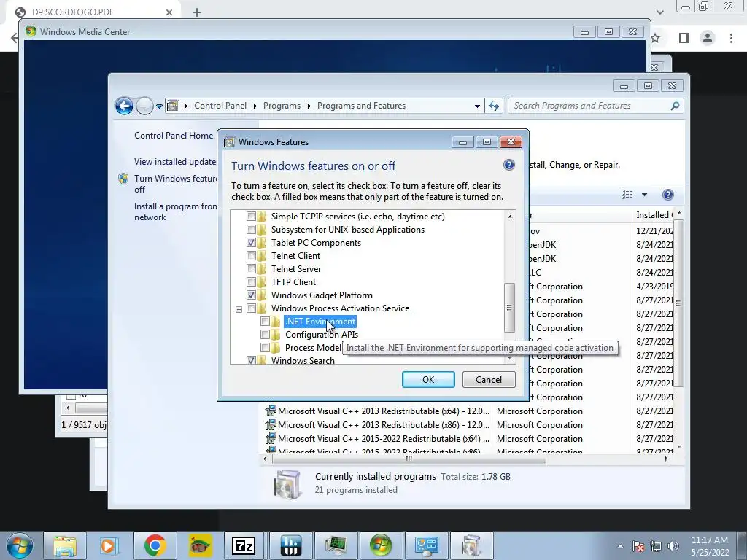The width and height of the screenshot is (747, 560).
Task: Click the Control Panel breadcrumb
Action: pos(220,106)
